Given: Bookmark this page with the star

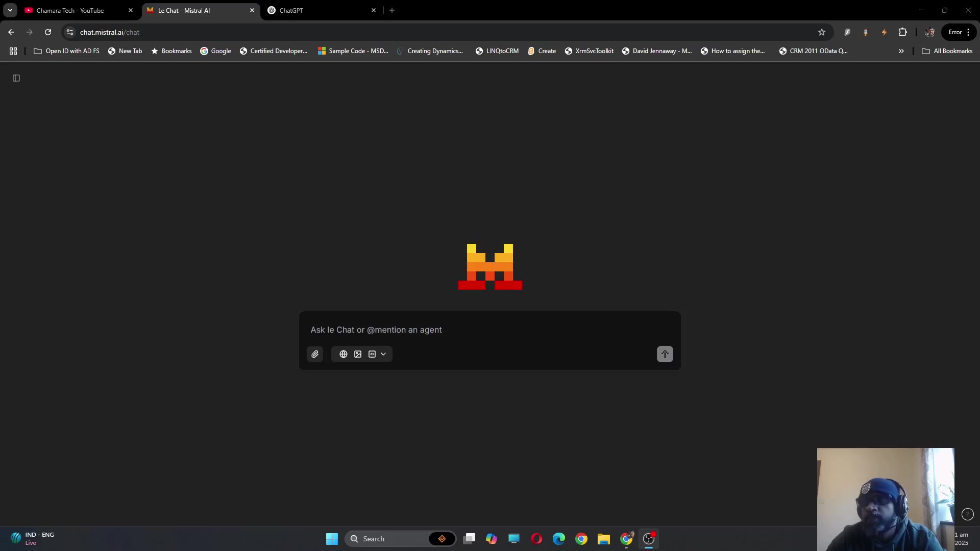Looking at the screenshot, I should [x=822, y=32].
